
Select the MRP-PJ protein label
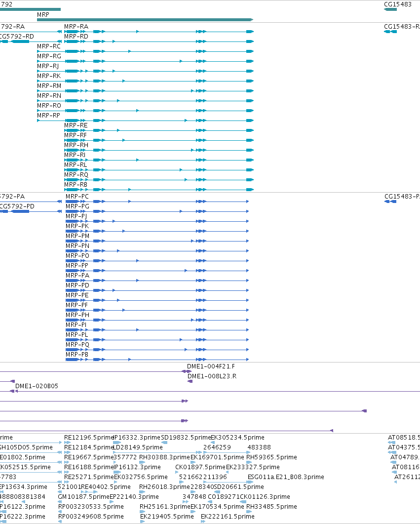(x=76, y=216)
